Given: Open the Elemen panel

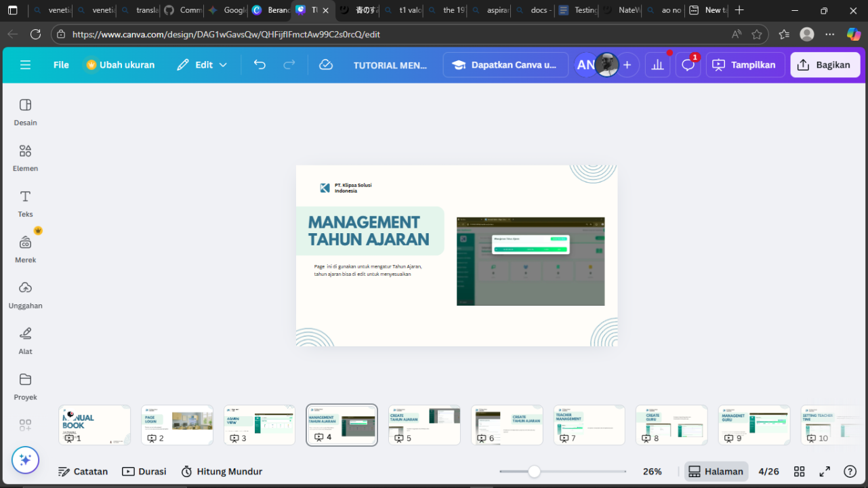Looking at the screenshot, I should point(25,157).
